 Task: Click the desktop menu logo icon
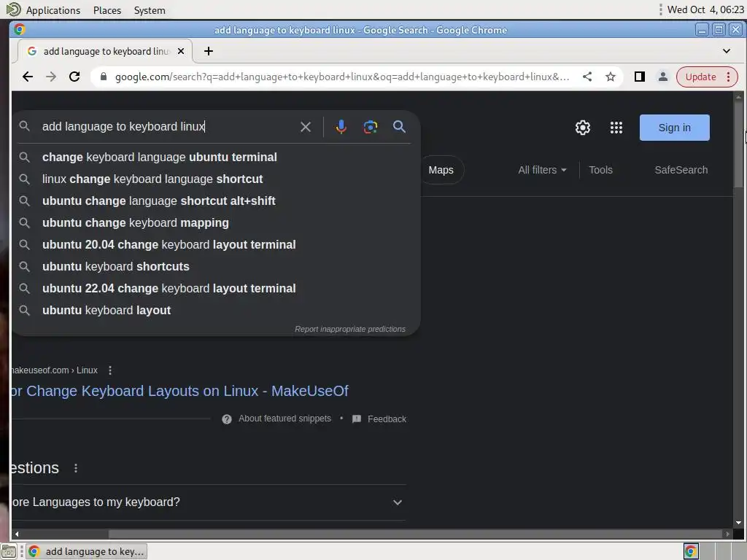click(x=13, y=9)
